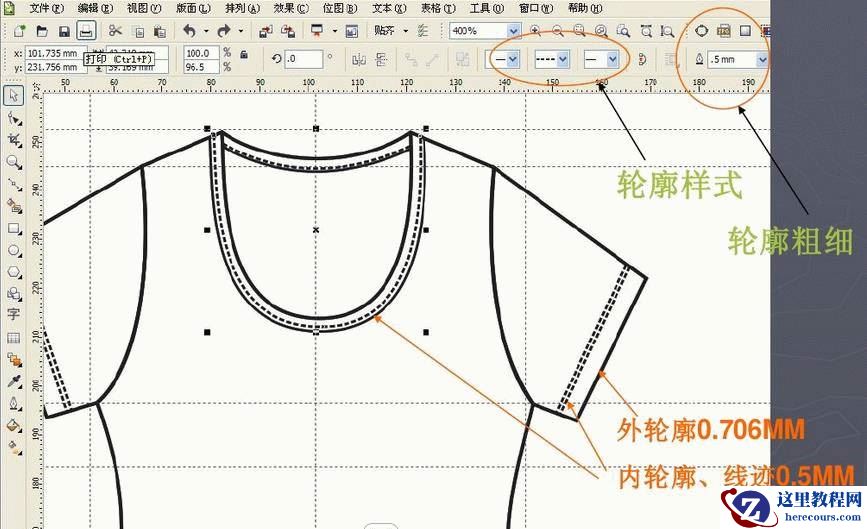
Task: Create a new document with New icon
Action: pos(19,31)
